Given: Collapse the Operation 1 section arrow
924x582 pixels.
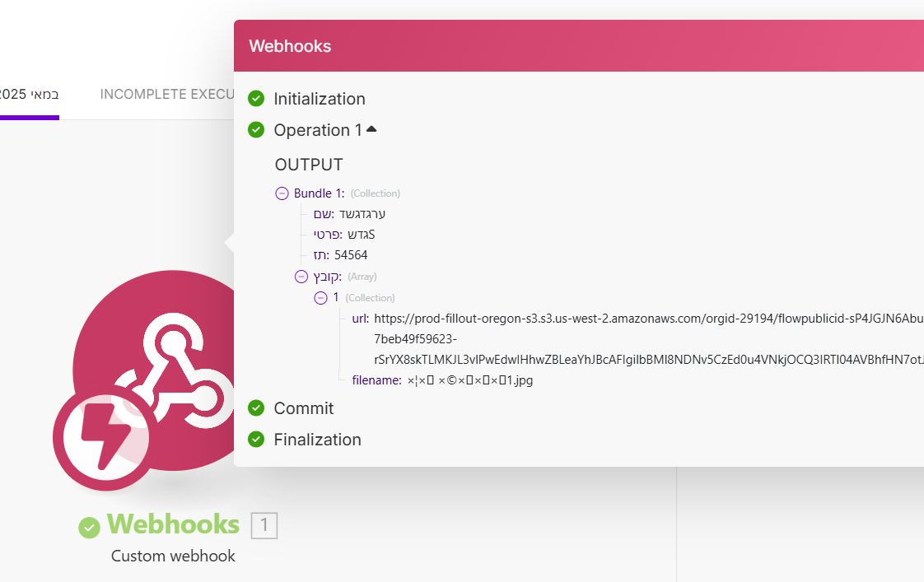Looking at the screenshot, I should click(371, 129).
